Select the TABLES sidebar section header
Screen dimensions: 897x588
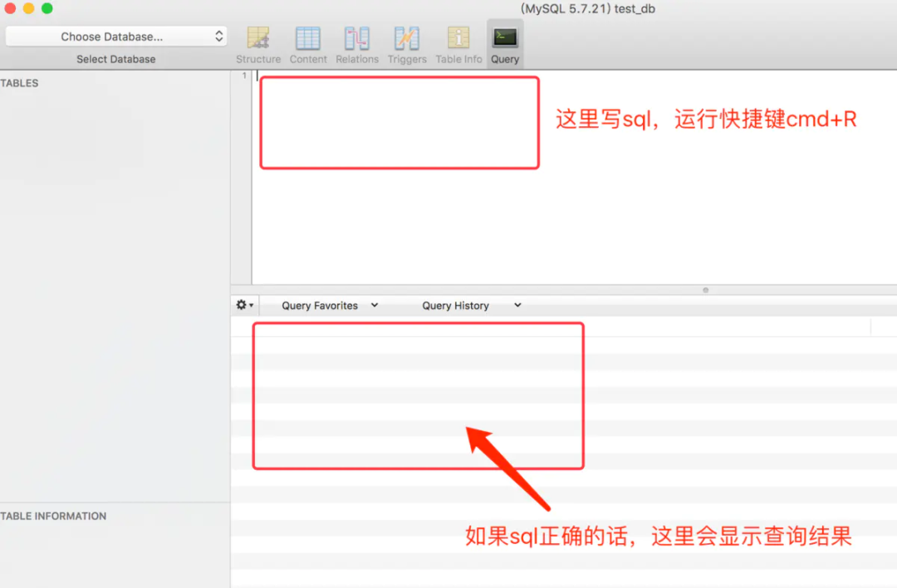[x=20, y=83]
